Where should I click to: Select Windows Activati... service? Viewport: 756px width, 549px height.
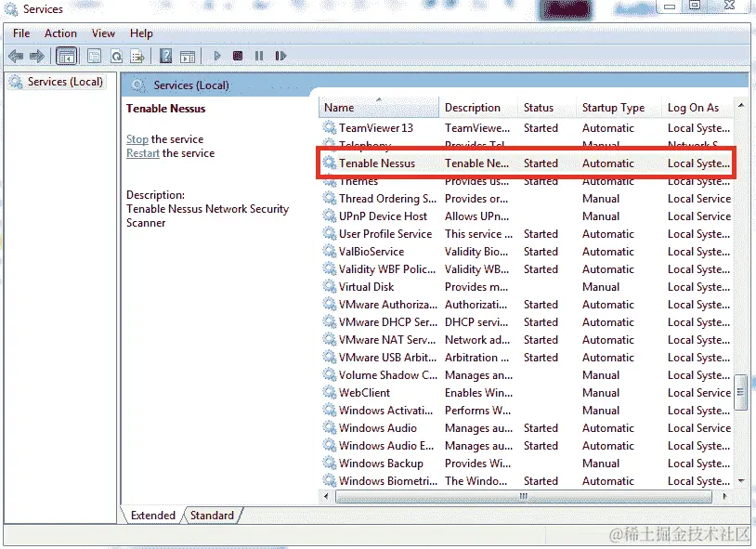385,410
